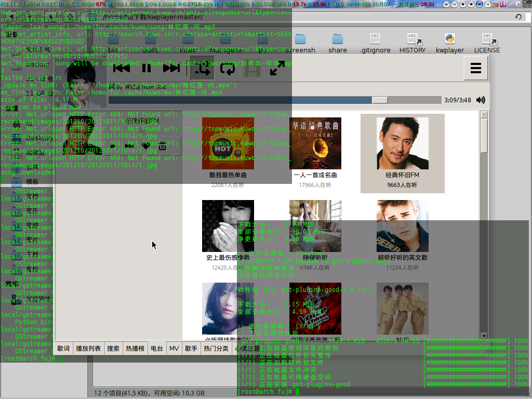Screen dimensions: 532x399
Task: Delete the radio with trash icon
Action: click(x=162, y=146)
